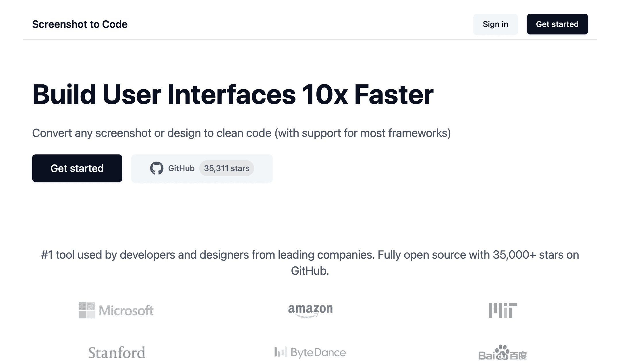Click the Convert any screenshot subtitle text

241,133
